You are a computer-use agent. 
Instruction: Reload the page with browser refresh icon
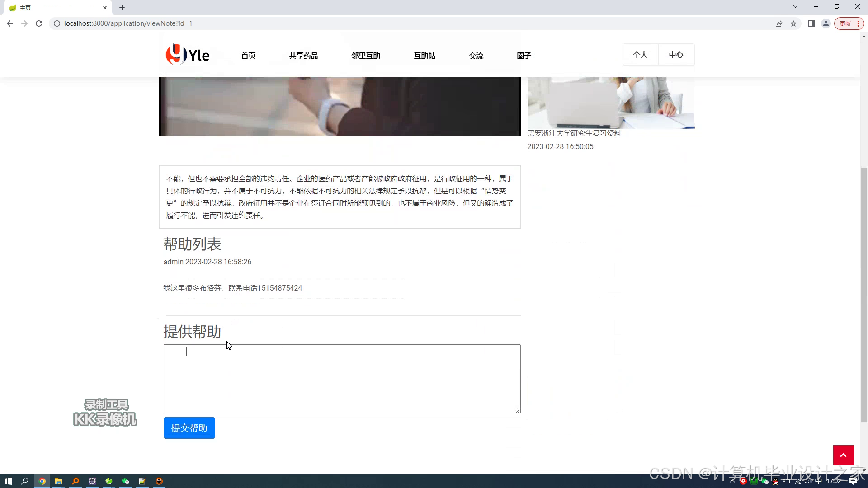click(x=39, y=23)
